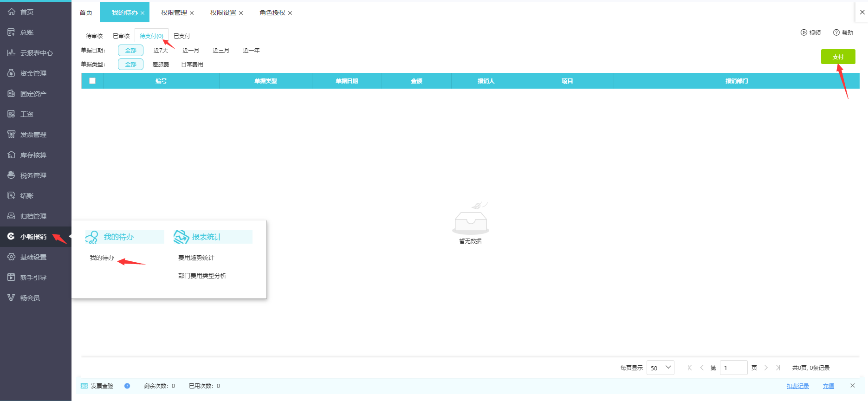The width and height of the screenshot is (868, 401).
Task: Click the green 支付 button
Action: click(838, 57)
